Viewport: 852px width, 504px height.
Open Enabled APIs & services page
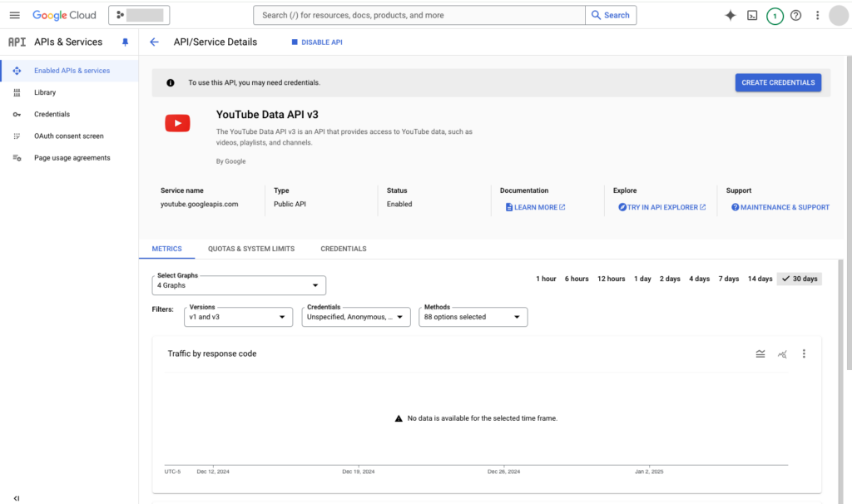pyautogui.click(x=70, y=71)
